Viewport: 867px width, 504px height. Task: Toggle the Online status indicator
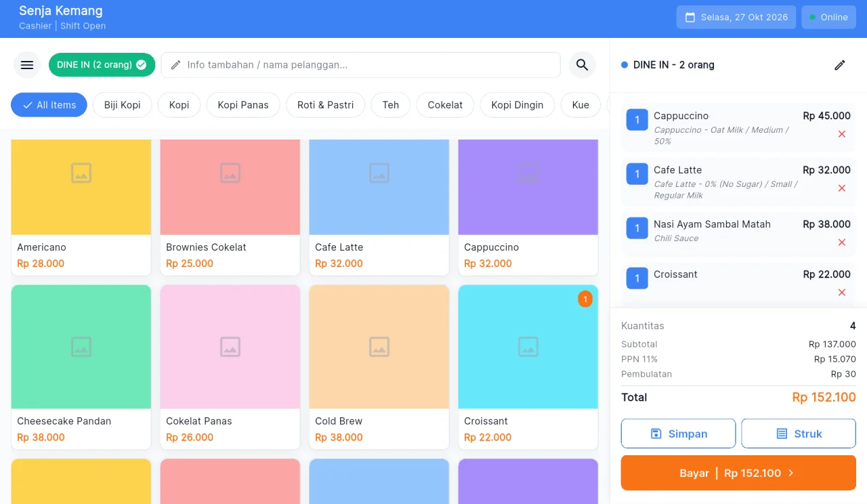(828, 18)
